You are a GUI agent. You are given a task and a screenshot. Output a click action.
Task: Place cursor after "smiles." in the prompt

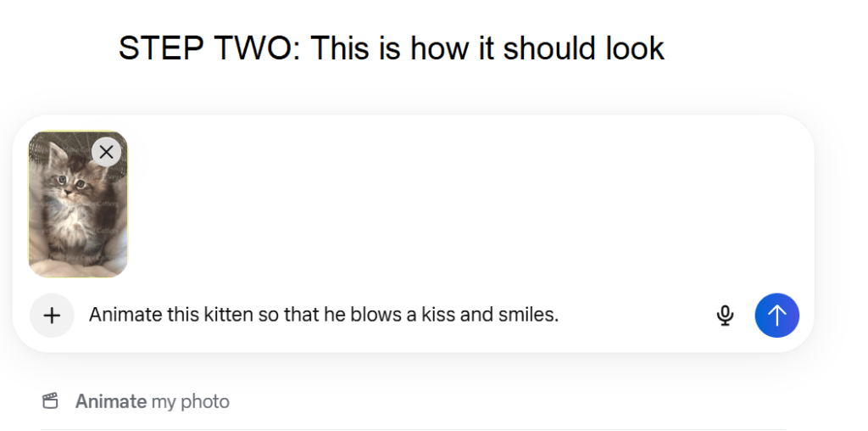pos(560,316)
